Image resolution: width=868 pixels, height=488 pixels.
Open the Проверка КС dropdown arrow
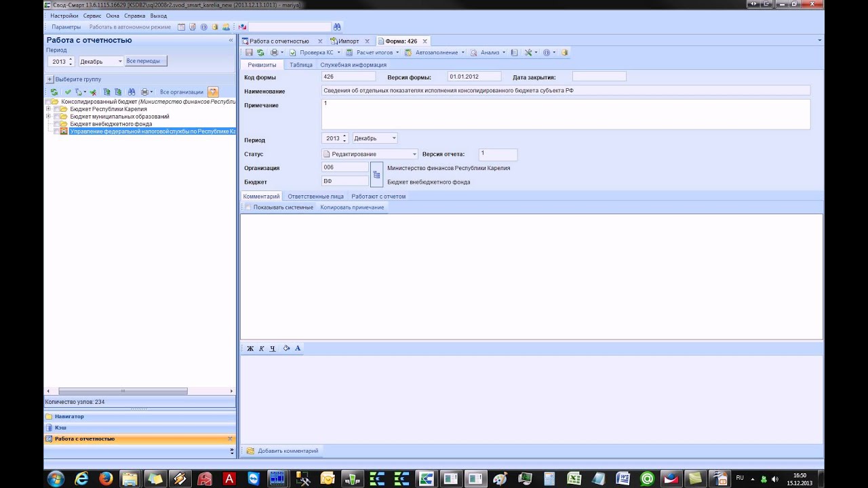coord(338,52)
